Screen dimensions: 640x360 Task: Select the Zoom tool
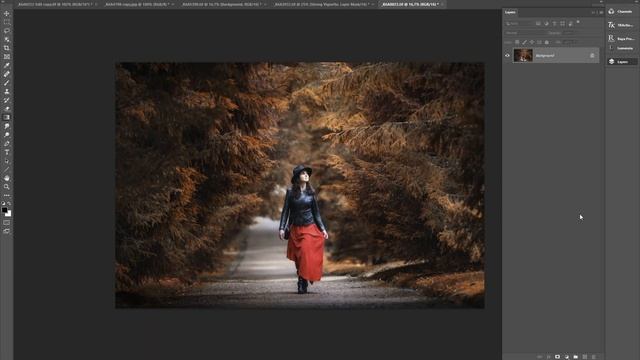(x=7, y=187)
